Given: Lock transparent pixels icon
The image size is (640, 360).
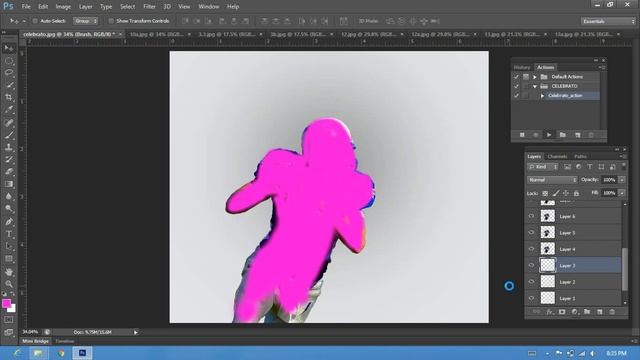Looking at the screenshot, I should 545,193.
